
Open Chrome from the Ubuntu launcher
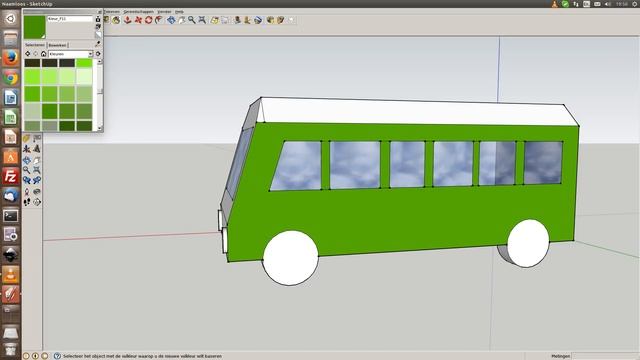(x=11, y=78)
